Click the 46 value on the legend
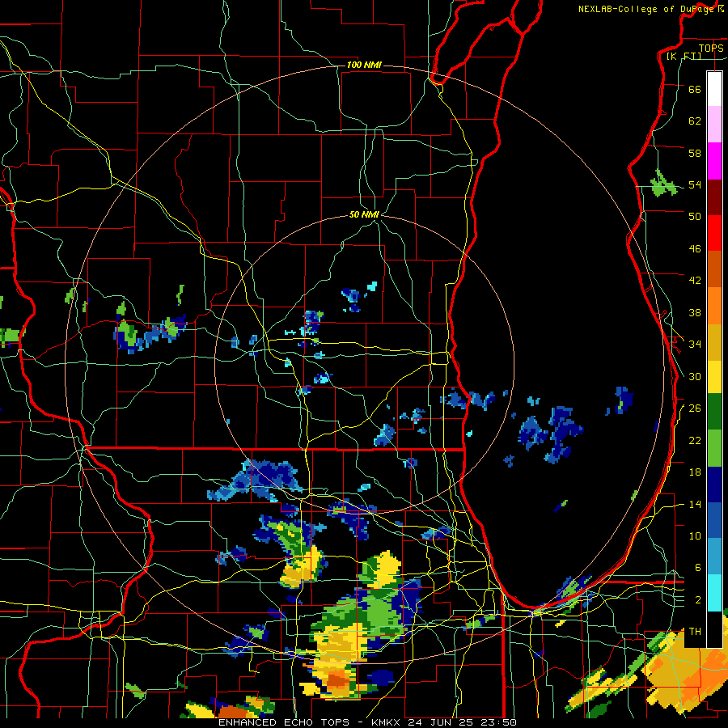The image size is (728, 728). tap(695, 249)
